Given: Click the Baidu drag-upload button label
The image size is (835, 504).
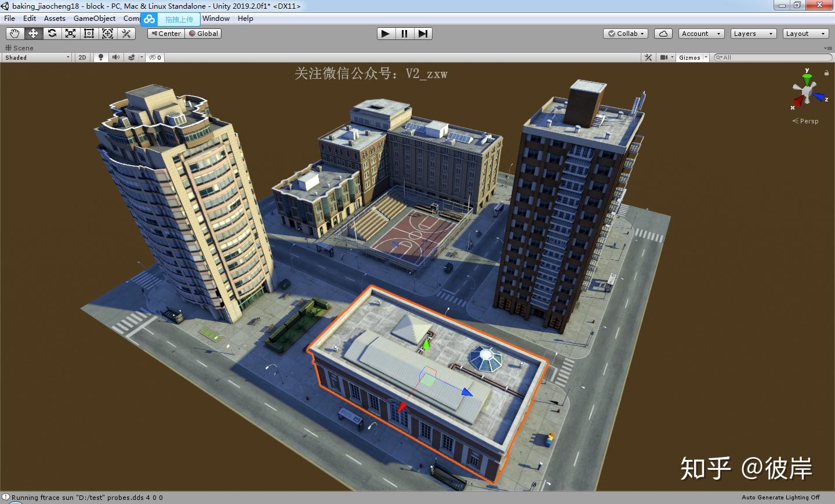Looking at the screenshot, I should 179,20.
